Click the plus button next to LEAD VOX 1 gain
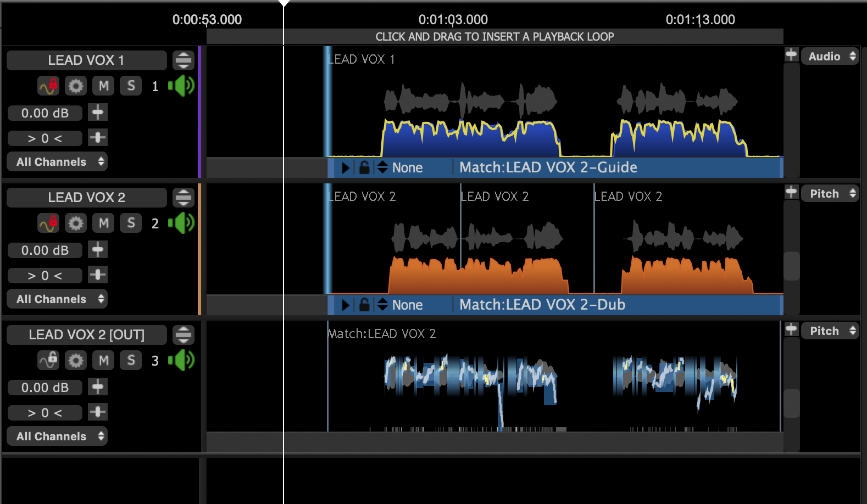The image size is (867, 504). [x=98, y=113]
